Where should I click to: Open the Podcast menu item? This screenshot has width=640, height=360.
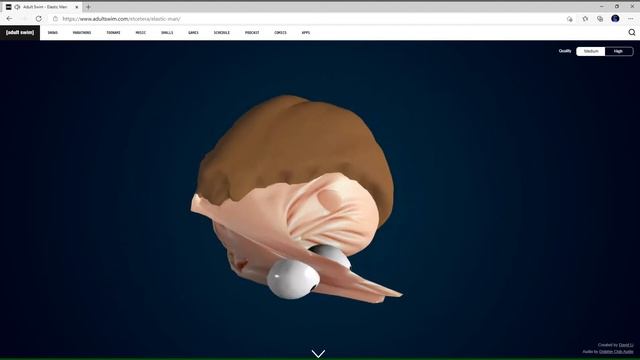252,33
